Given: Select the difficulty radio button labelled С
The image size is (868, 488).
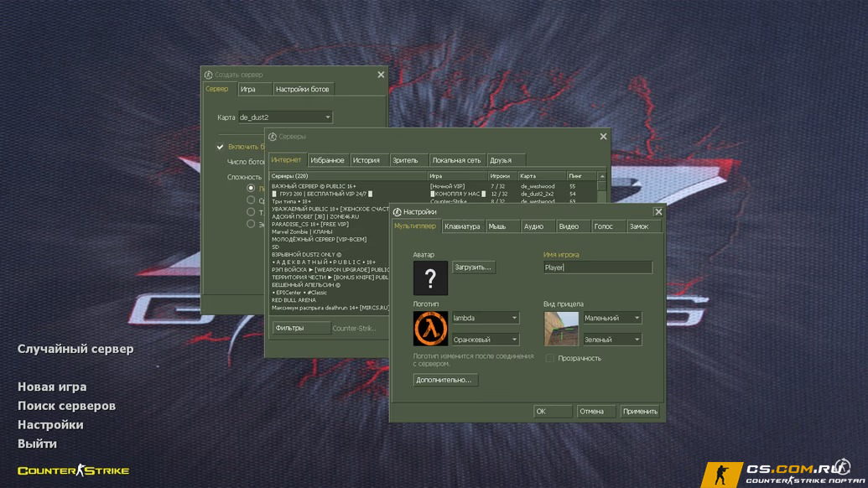Looking at the screenshot, I should pos(251,200).
